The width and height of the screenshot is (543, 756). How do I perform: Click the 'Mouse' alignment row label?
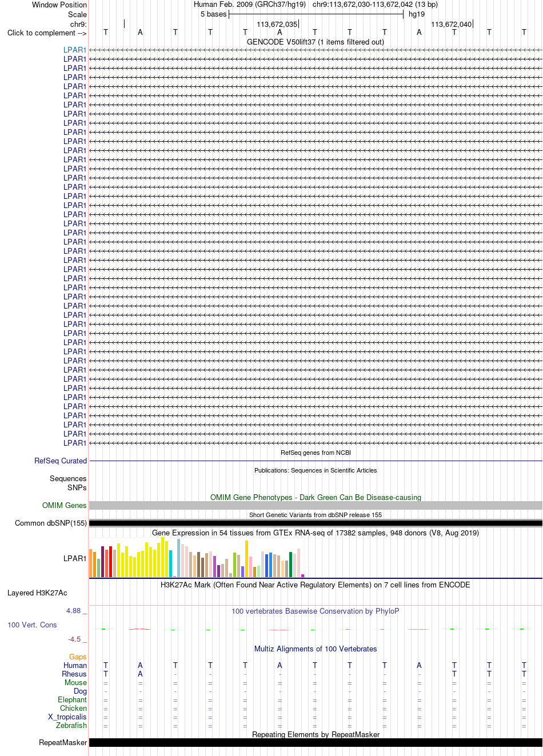[x=75, y=682]
